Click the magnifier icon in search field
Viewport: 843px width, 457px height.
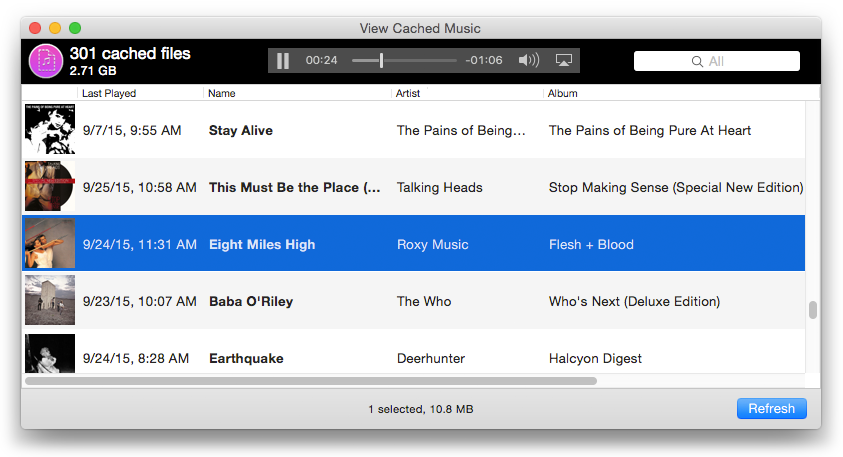click(x=697, y=61)
